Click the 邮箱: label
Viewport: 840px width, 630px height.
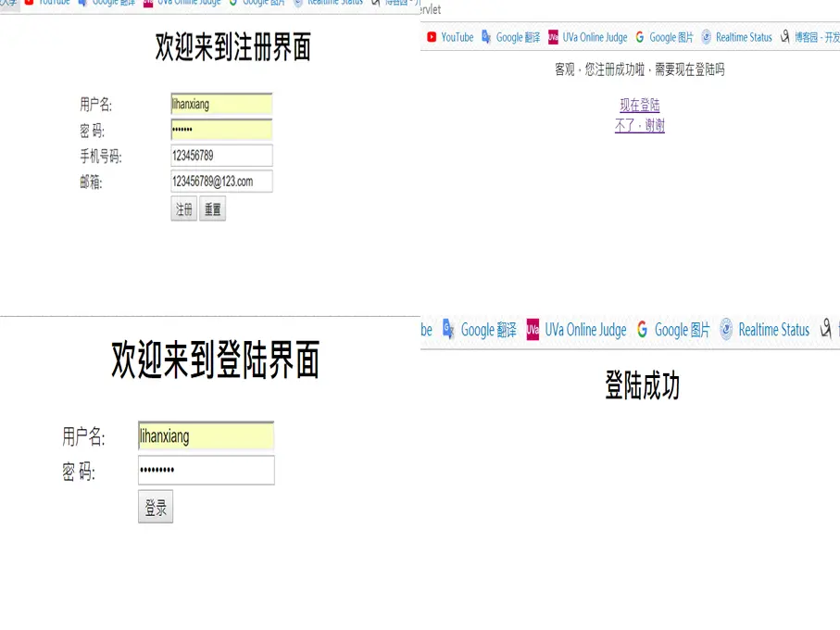(91, 183)
